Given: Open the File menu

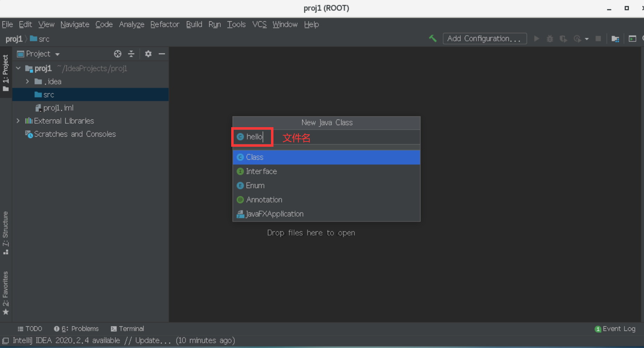Looking at the screenshot, I should click(x=7, y=24).
